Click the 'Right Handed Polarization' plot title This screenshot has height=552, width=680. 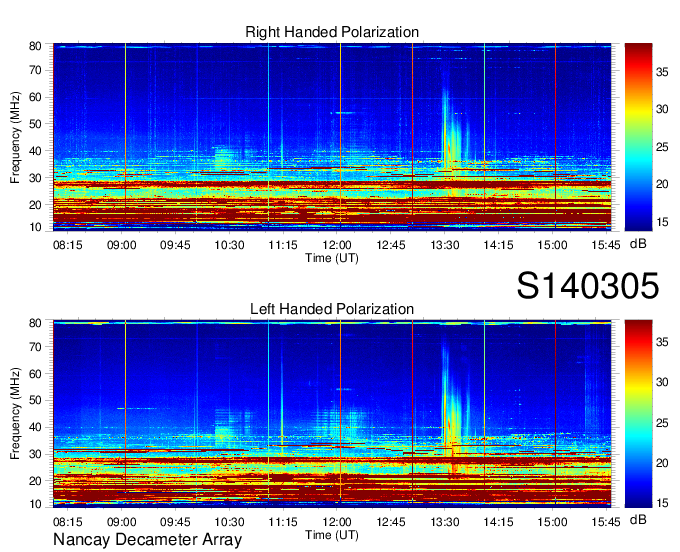[x=332, y=32]
